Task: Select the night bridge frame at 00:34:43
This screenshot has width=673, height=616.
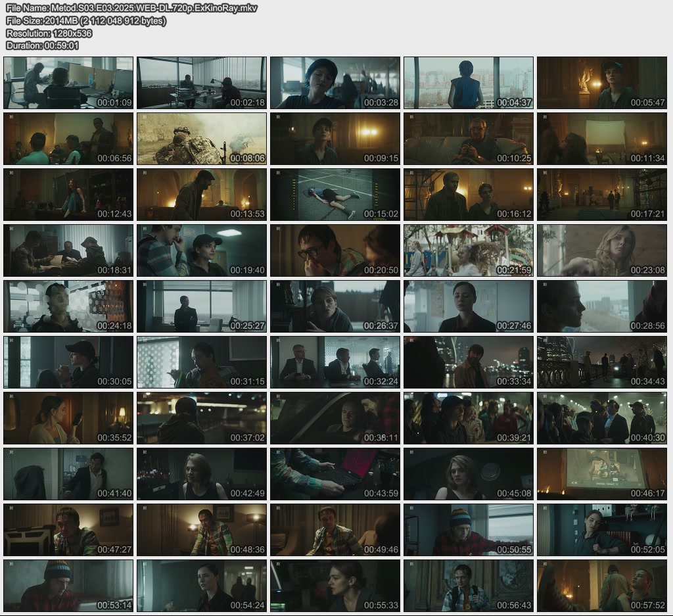Action: tap(602, 362)
